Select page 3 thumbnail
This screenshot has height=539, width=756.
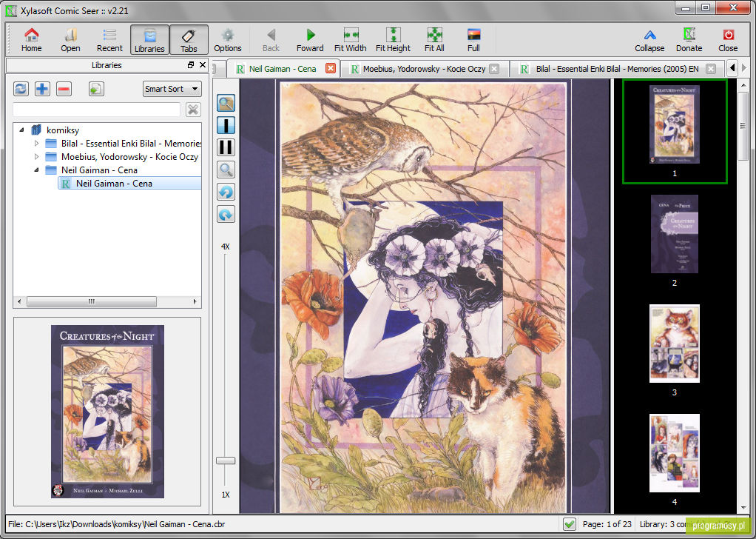(675, 344)
